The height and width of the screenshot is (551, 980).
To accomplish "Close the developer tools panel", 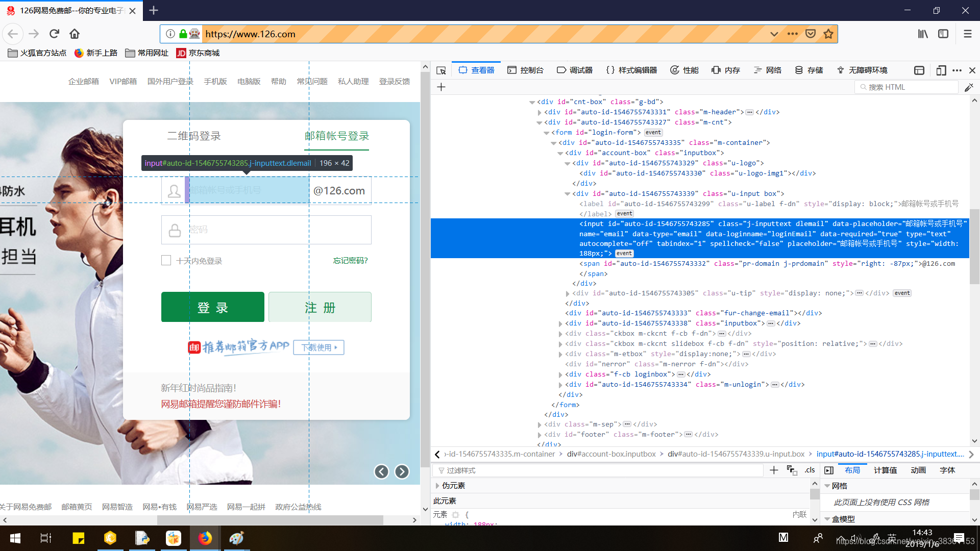I will 972,70.
